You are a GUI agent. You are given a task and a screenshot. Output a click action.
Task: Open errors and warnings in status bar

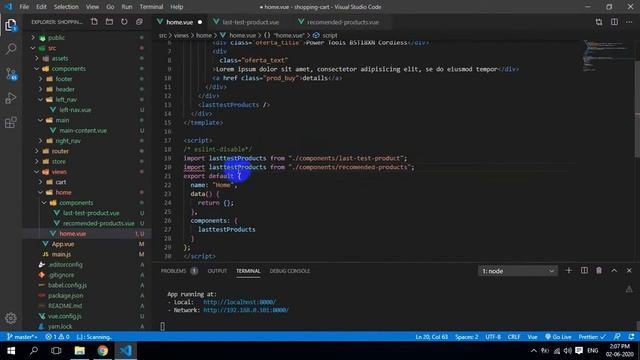tap(57, 337)
